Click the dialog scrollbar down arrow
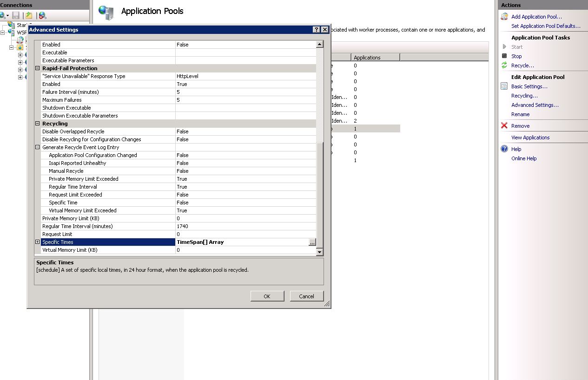Screen dimensions: 588x380 tap(318, 251)
